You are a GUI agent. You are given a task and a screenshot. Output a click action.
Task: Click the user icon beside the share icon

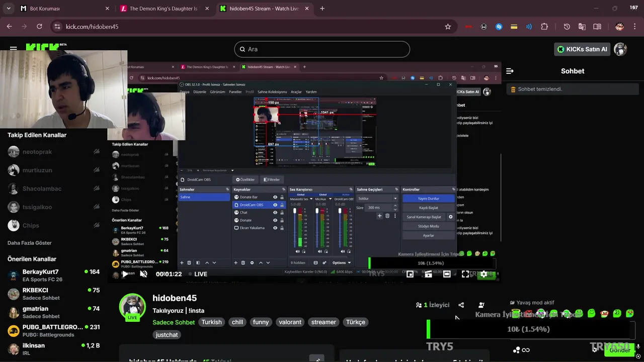tap(481, 305)
